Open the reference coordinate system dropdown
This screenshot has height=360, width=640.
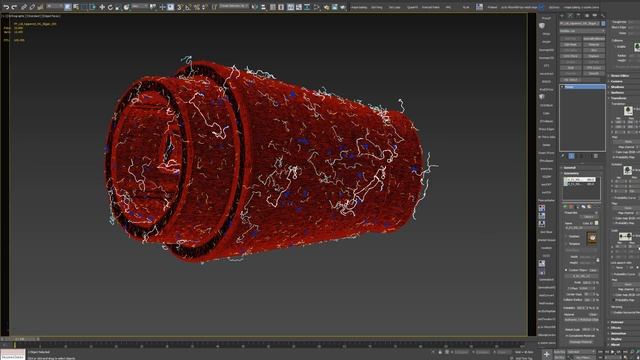pyautogui.click(x=140, y=7)
